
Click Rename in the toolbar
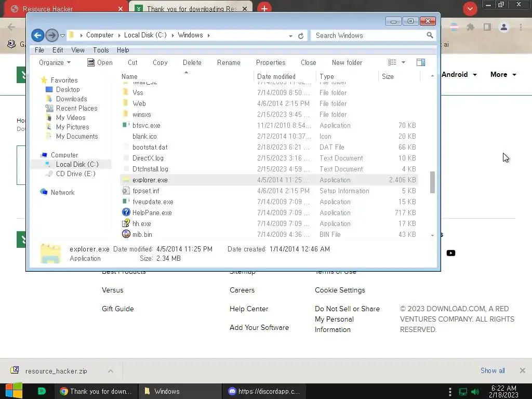(x=229, y=62)
